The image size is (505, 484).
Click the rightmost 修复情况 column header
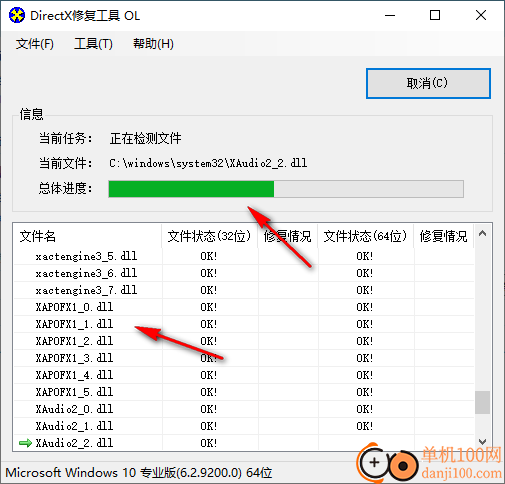[443, 236]
